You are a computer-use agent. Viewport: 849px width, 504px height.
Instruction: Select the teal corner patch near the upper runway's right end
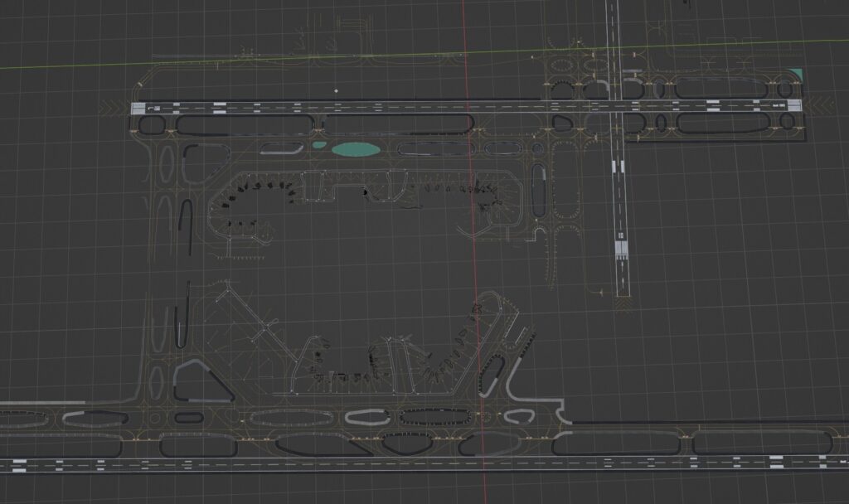click(x=796, y=75)
